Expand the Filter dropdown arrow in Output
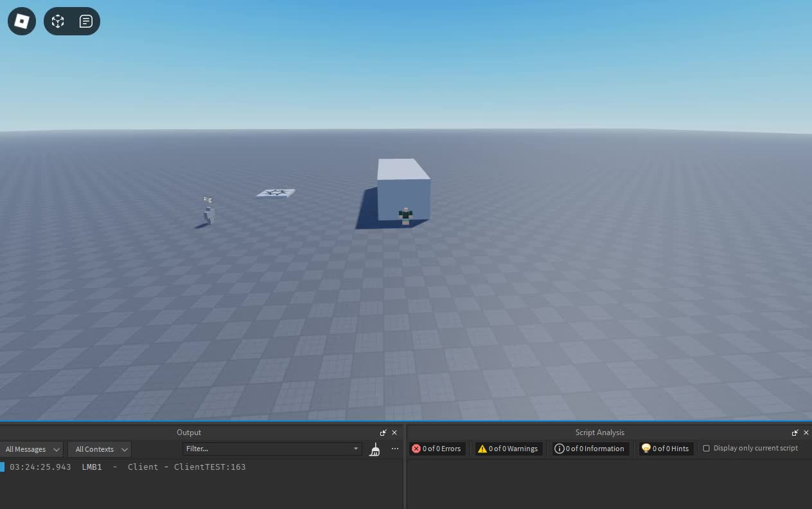This screenshot has height=509, width=812. [355, 449]
